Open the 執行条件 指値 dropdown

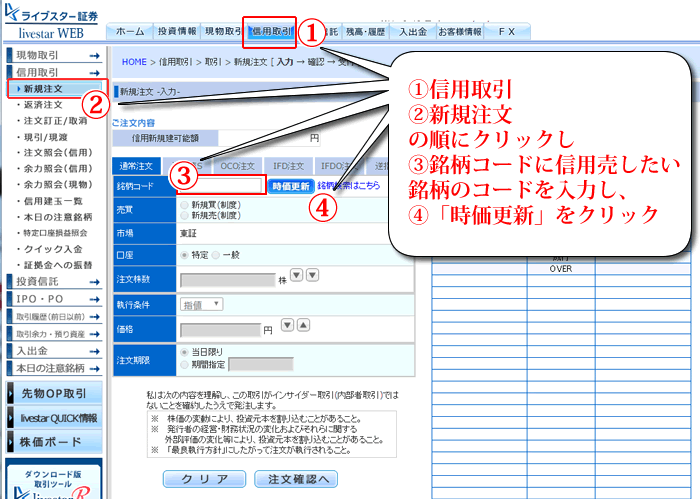[x=202, y=303]
